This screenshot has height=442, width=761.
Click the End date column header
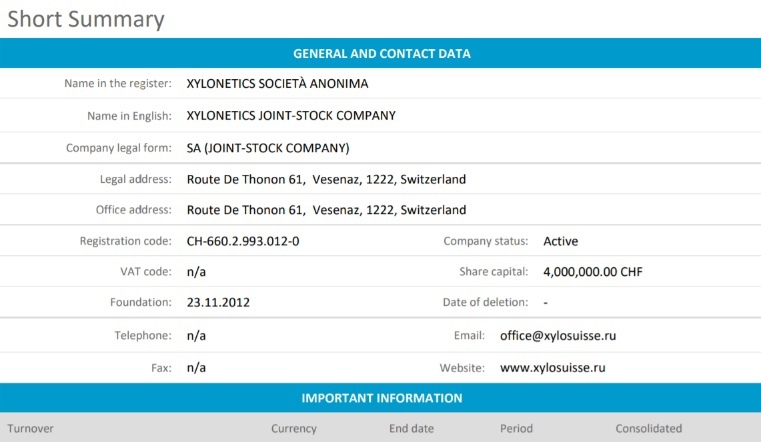412,428
